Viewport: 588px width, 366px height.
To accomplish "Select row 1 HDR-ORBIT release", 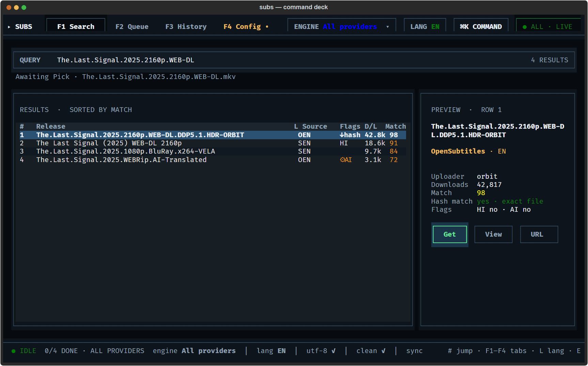I will click(213, 135).
